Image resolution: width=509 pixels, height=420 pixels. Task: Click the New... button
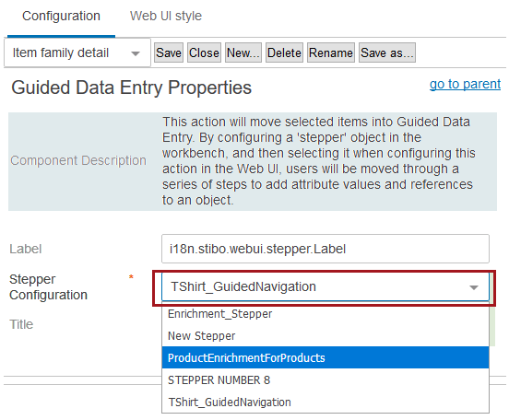243,52
